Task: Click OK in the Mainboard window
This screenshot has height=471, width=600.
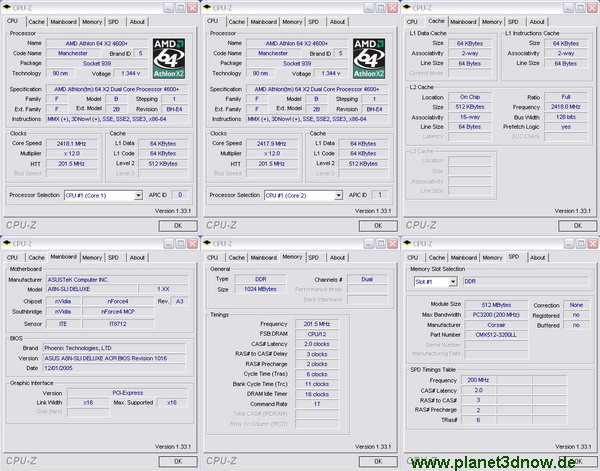Action: point(178,461)
